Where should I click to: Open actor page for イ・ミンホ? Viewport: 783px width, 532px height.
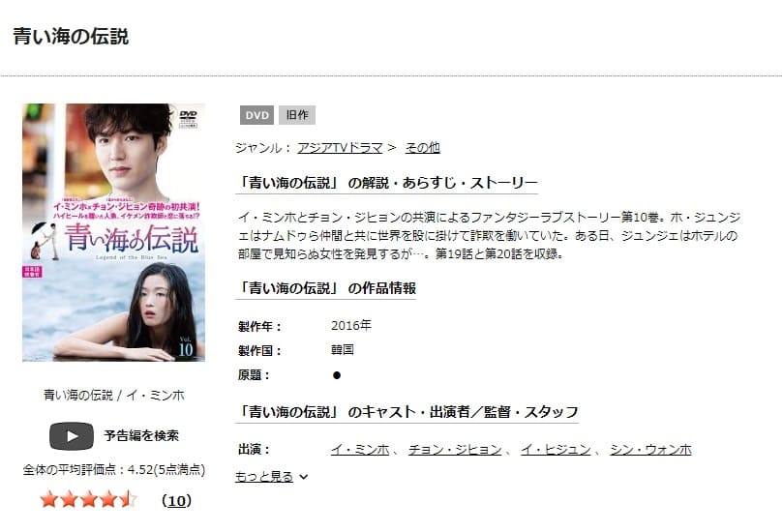coord(360,450)
